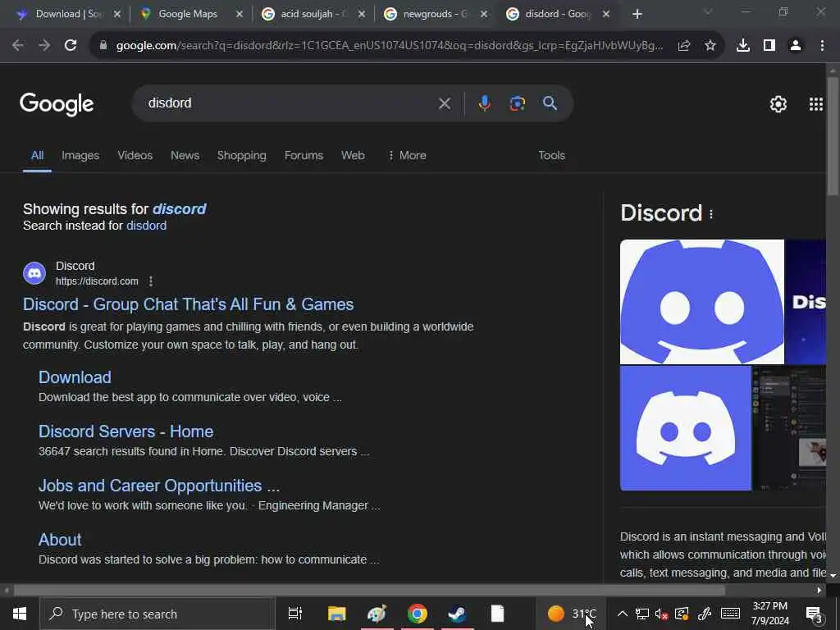The image size is (840, 630).
Task: Switch to the Images results tab
Action: (80, 155)
